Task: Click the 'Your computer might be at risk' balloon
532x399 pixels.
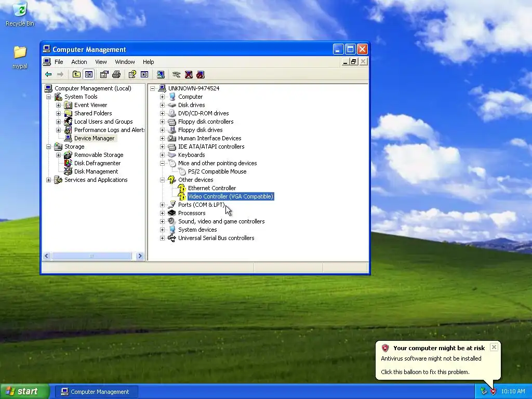Action: tap(437, 360)
